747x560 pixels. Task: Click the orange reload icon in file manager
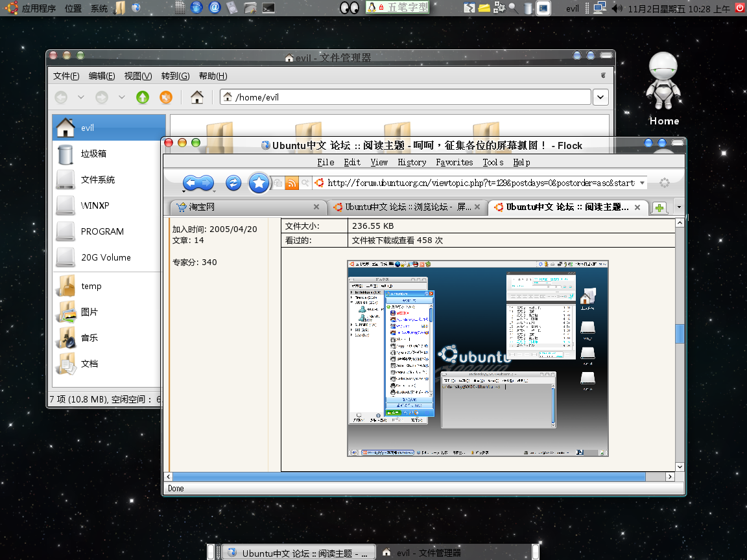point(166,97)
